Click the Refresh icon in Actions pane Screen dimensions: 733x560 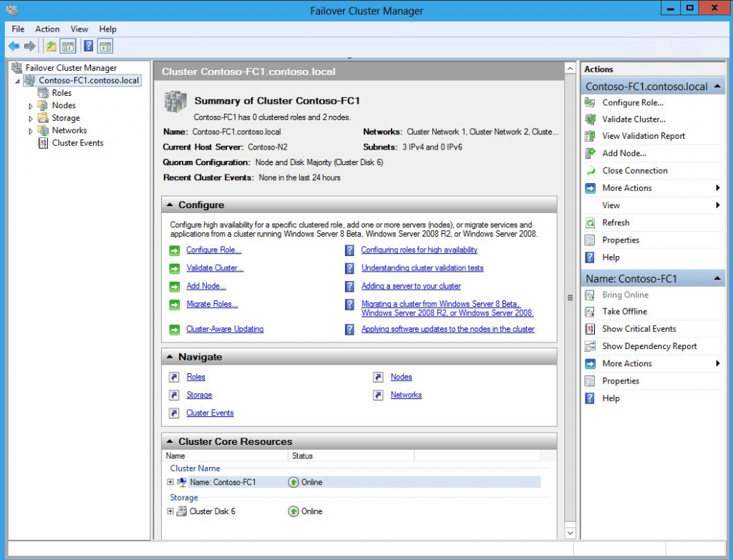coord(590,223)
